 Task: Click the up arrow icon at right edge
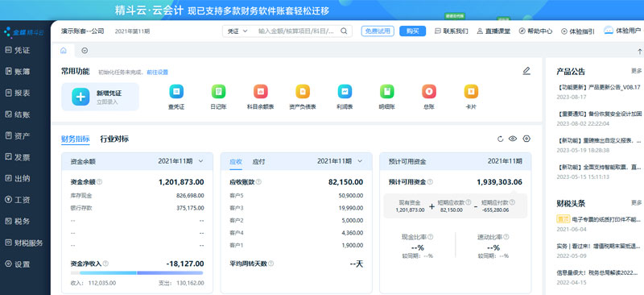tap(639, 52)
